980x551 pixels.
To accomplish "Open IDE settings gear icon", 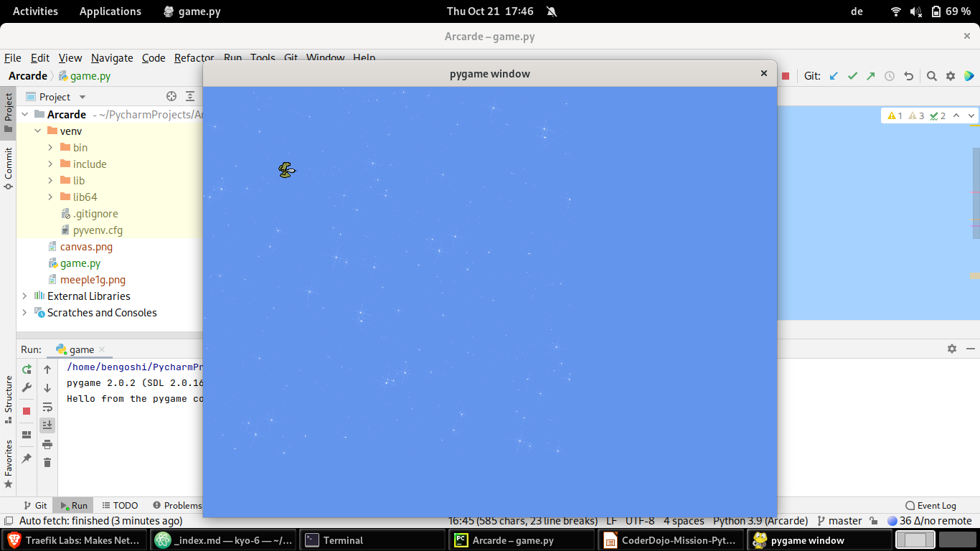I will click(950, 75).
